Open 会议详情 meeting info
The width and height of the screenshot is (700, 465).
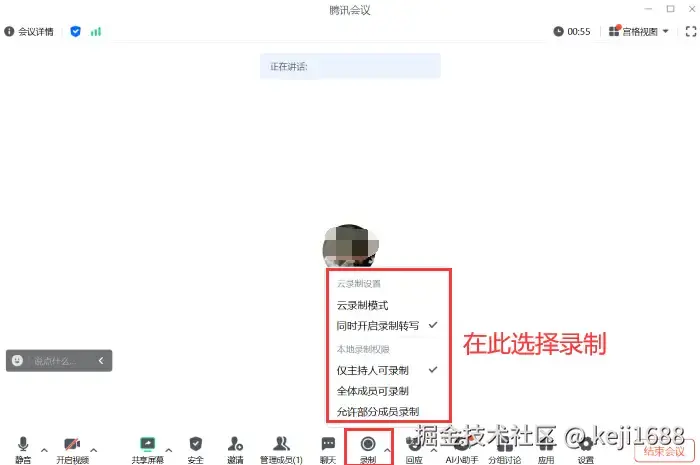[29, 32]
